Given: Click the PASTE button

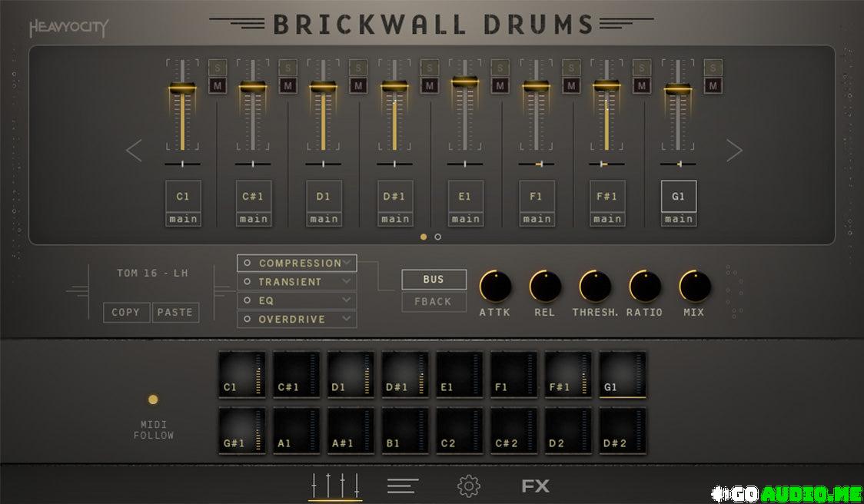Looking at the screenshot, I should click(175, 313).
